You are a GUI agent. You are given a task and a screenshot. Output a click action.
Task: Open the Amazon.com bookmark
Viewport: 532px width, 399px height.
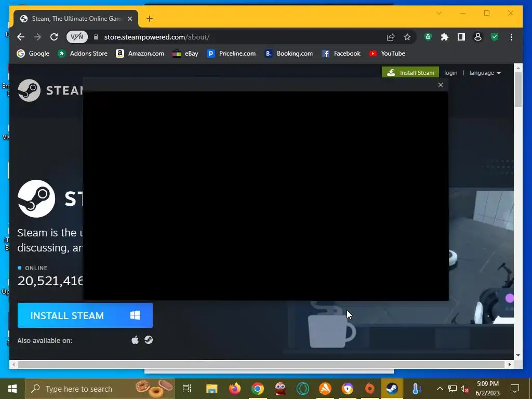[140, 54]
